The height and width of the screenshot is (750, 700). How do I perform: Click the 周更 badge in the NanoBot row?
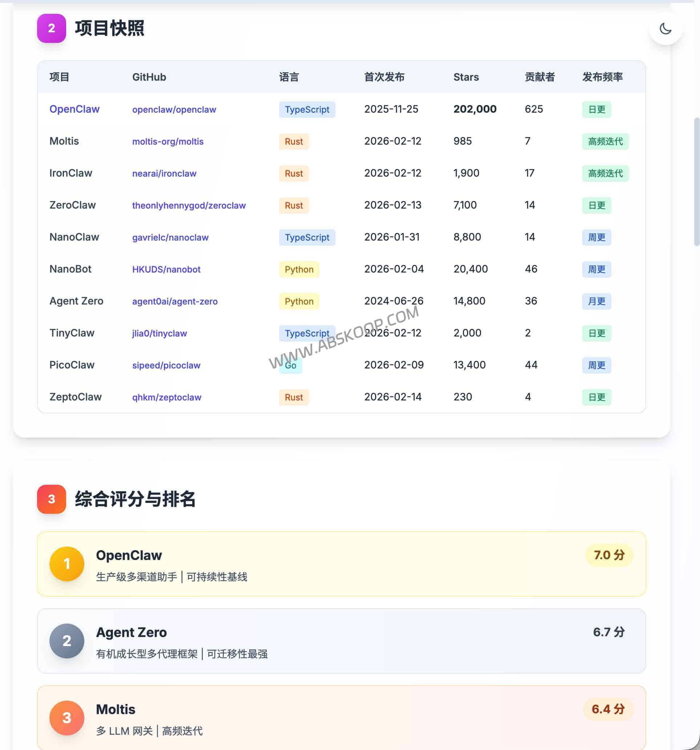point(596,269)
